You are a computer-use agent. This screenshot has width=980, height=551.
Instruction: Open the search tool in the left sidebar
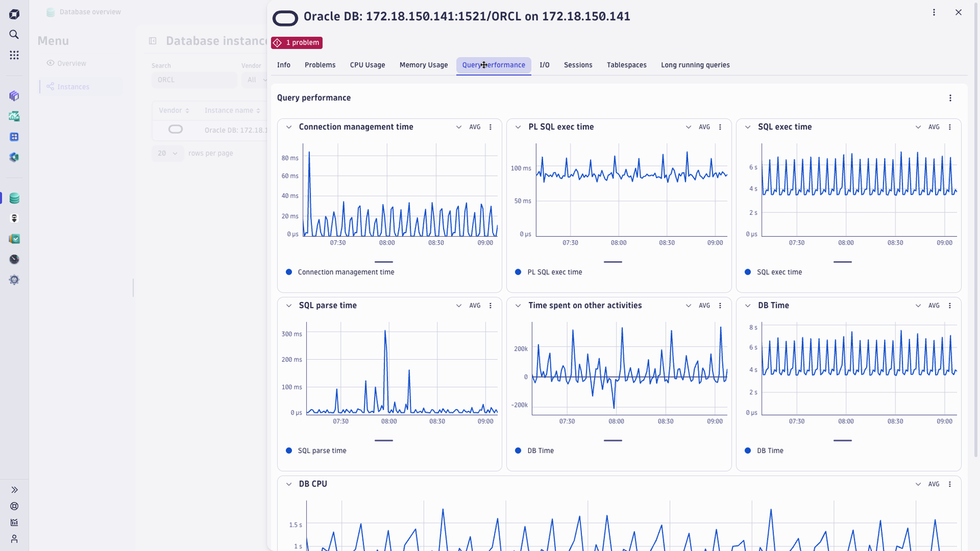(14, 34)
